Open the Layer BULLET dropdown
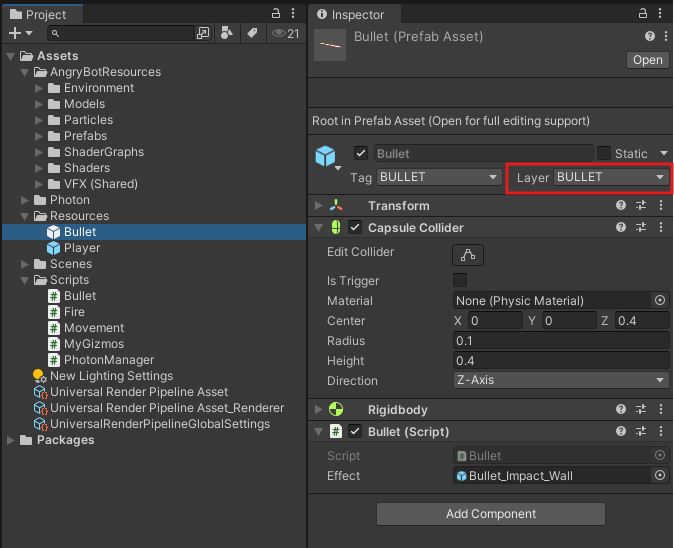The image size is (674, 548). (x=610, y=177)
